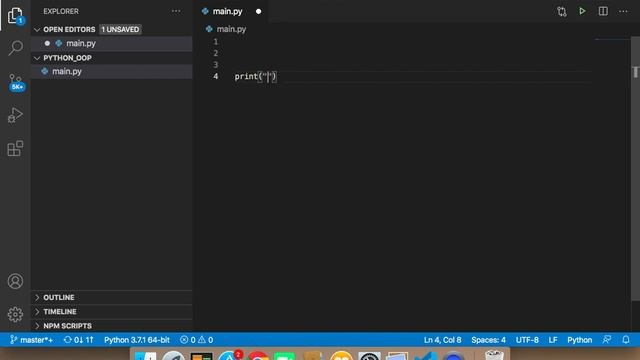Open editor More Actions ellipsis
640x360 pixels.
click(x=623, y=11)
